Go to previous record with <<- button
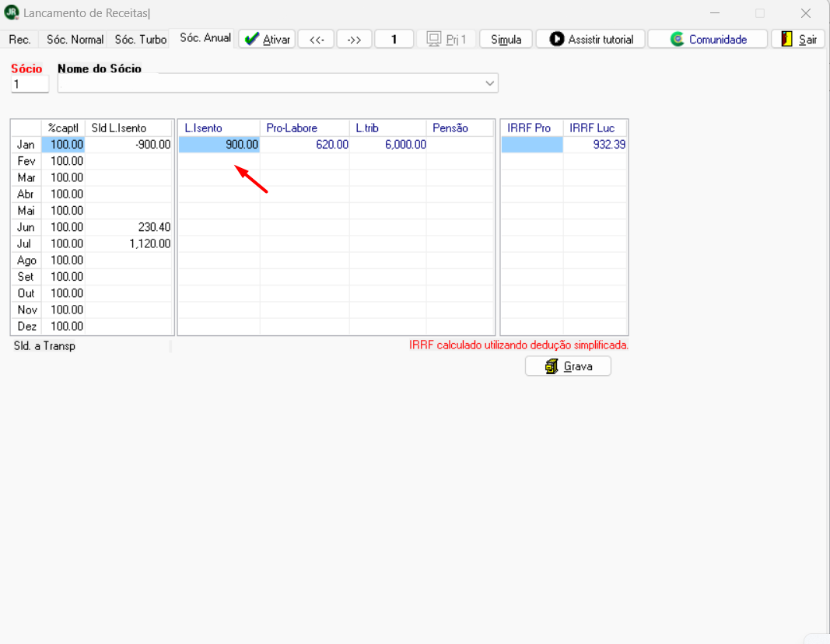830x644 pixels. pyautogui.click(x=316, y=39)
